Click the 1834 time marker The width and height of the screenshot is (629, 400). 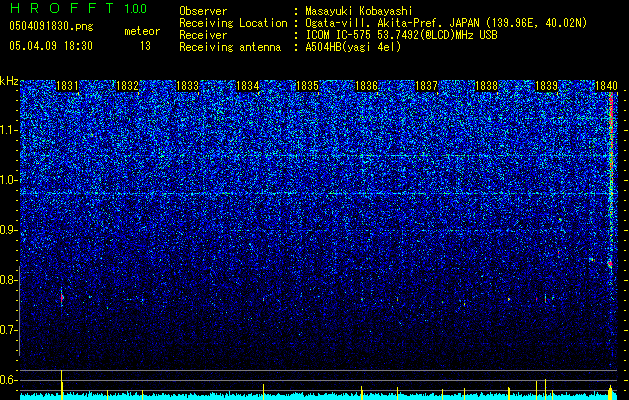pyautogui.click(x=248, y=86)
